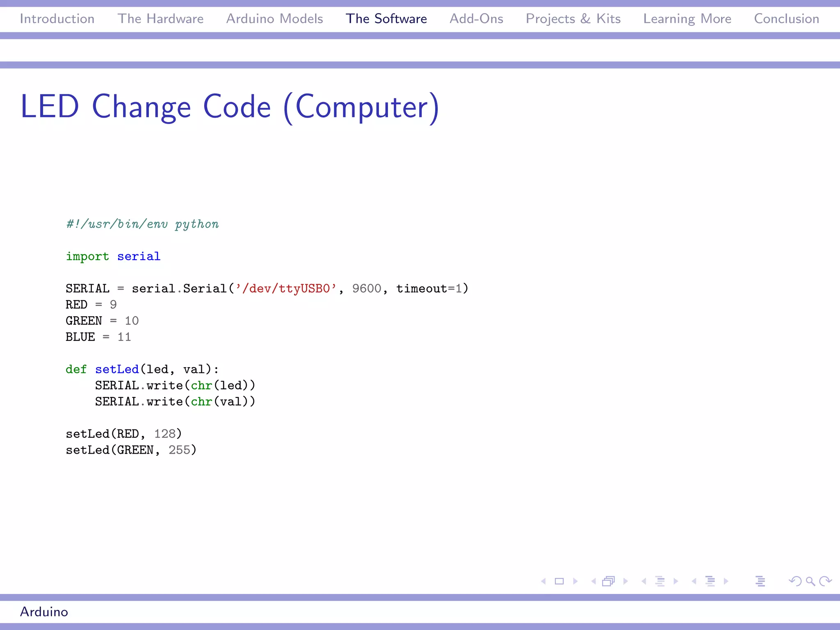Click the magnifier search icon
840x630 pixels.
[810, 581]
